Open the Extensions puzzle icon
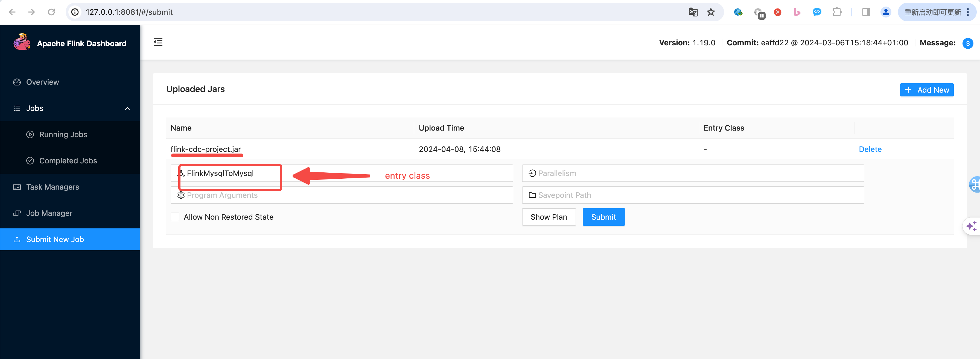Viewport: 980px width, 359px height. tap(836, 12)
